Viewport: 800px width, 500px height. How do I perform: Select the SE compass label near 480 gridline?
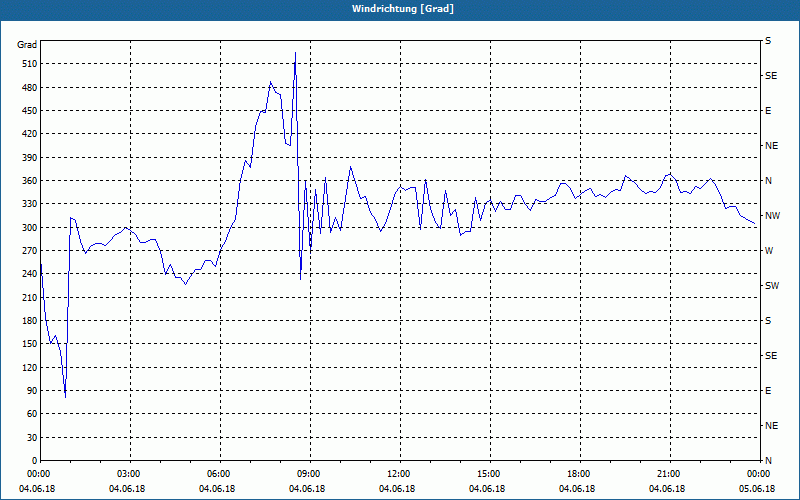[771, 76]
